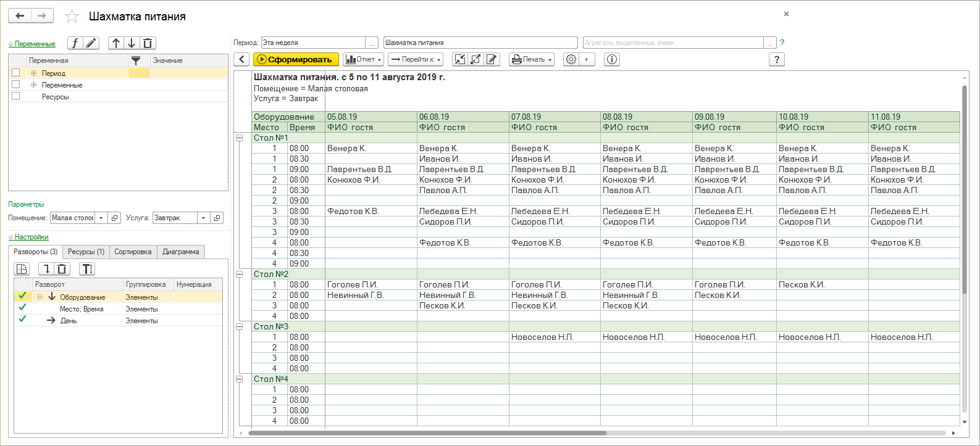Click the Шахматка питания report name field
The height and width of the screenshot is (446, 980).
click(480, 43)
